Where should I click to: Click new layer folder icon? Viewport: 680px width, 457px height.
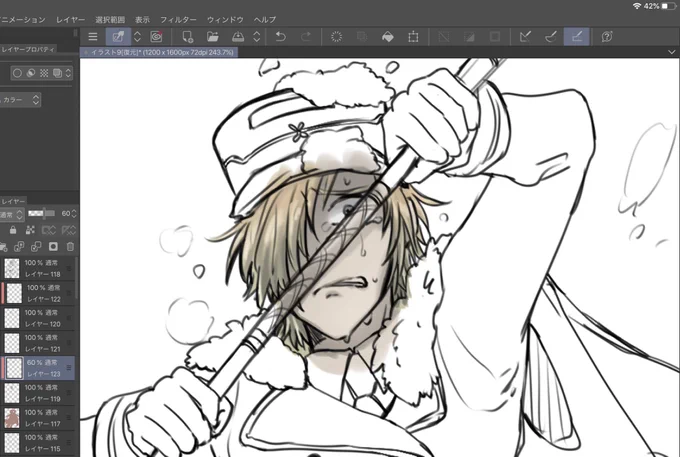3,247
